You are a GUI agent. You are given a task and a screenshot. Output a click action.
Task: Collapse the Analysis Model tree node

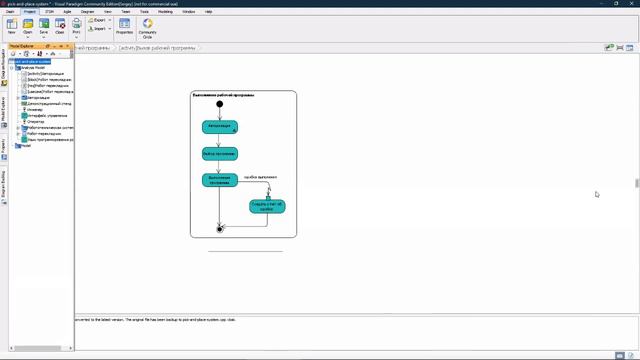[12, 68]
